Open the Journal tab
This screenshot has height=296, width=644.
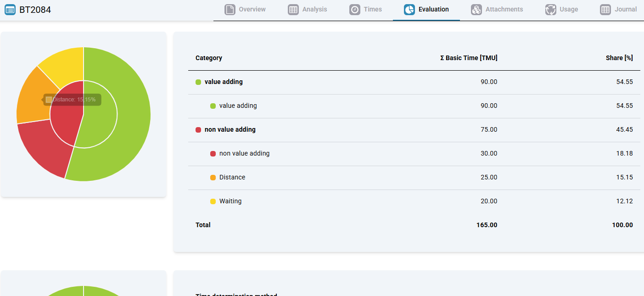tap(626, 10)
